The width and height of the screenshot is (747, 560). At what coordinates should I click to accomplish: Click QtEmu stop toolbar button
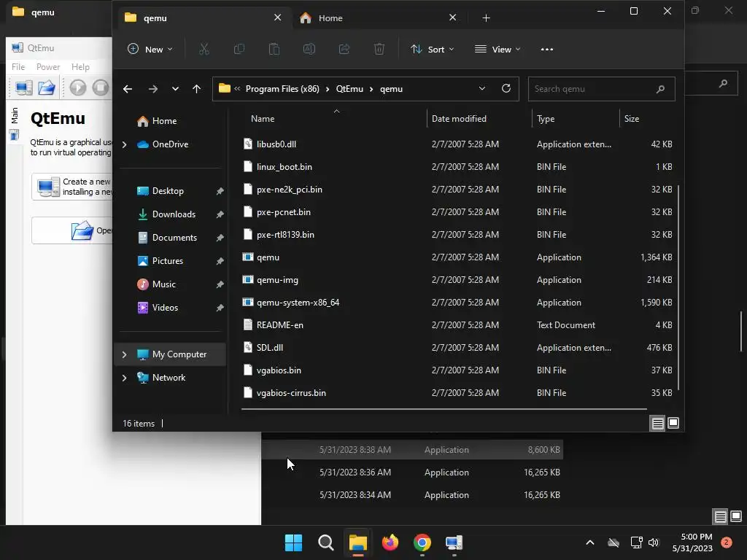101,87
